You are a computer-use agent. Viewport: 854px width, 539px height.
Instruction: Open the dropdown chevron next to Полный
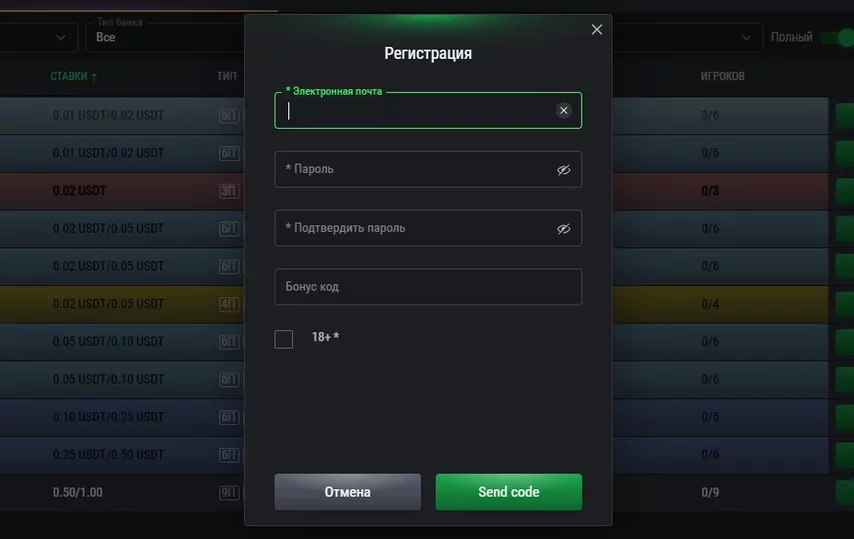746,37
